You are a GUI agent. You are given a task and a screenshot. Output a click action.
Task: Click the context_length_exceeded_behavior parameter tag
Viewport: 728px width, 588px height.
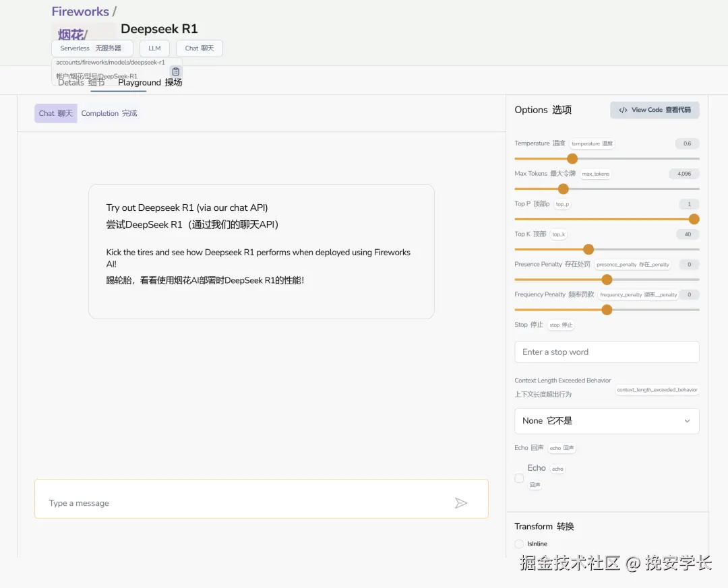pos(657,390)
